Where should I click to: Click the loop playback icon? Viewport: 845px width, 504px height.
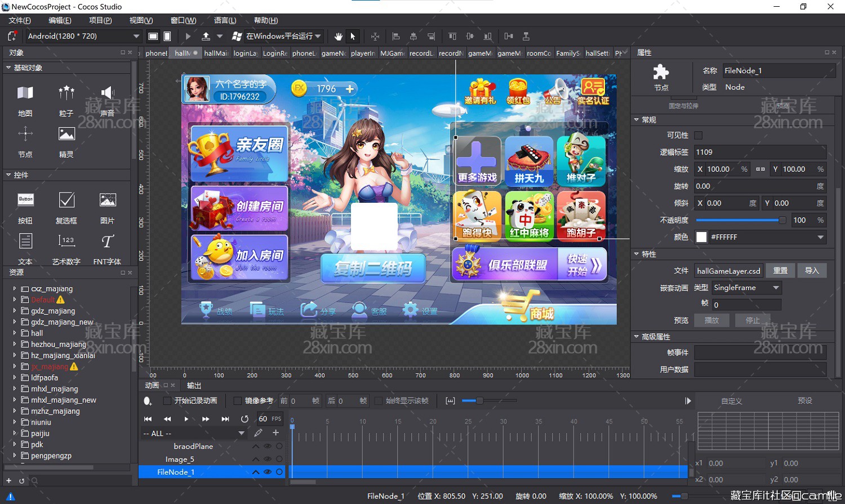tap(244, 419)
